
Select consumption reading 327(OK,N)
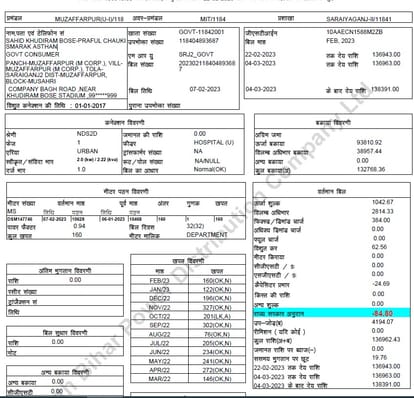(217, 307)
